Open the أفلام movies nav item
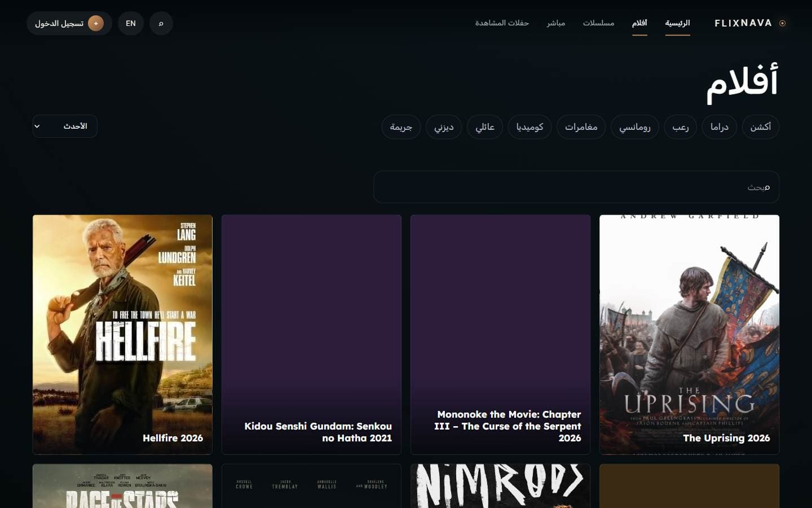The height and width of the screenshot is (508, 812). tap(639, 23)
